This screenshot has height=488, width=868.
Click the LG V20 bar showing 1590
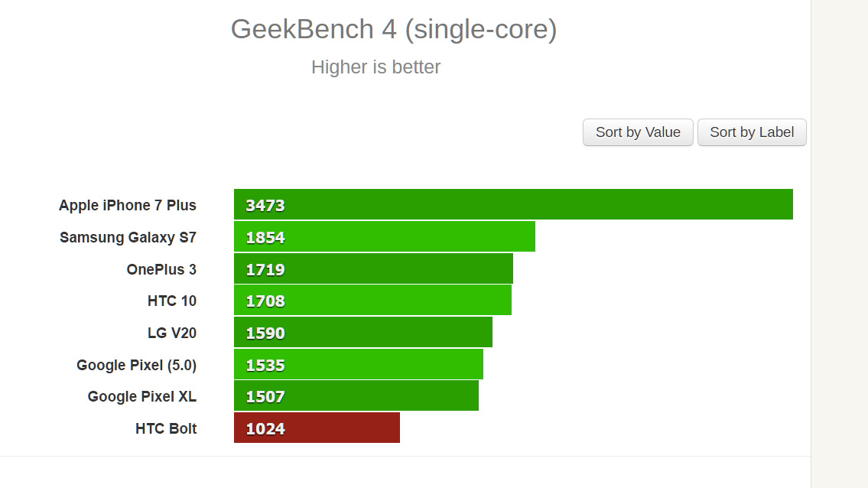[362, 333]
